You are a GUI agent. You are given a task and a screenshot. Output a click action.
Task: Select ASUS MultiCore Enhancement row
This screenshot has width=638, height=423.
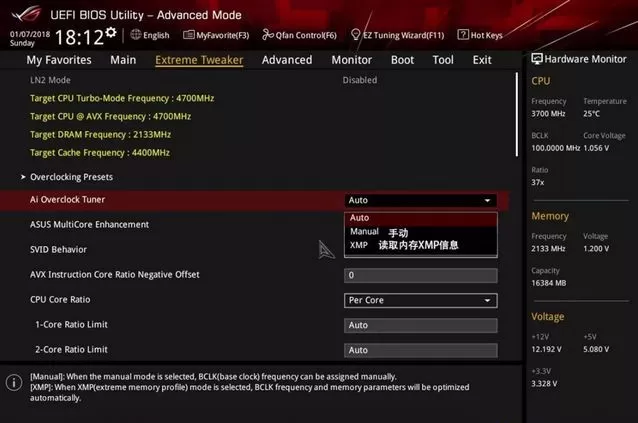[x=90, y=225]
